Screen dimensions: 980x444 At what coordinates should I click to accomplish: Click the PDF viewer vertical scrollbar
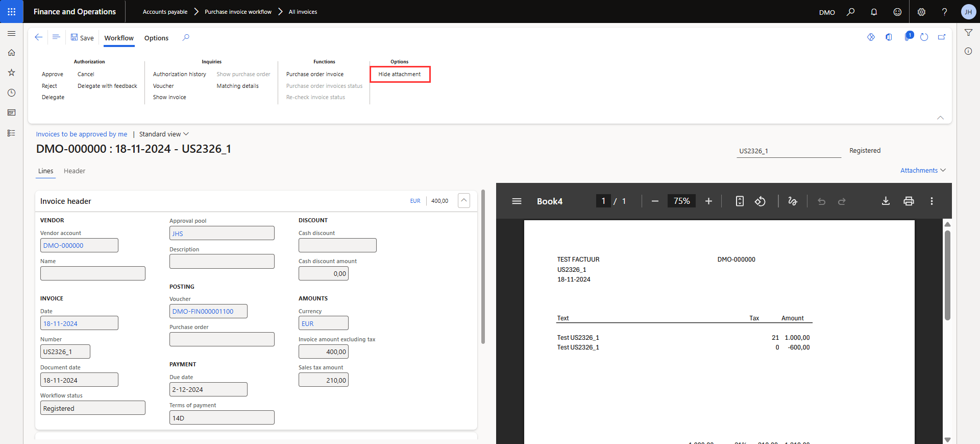[x=947, y=276]
